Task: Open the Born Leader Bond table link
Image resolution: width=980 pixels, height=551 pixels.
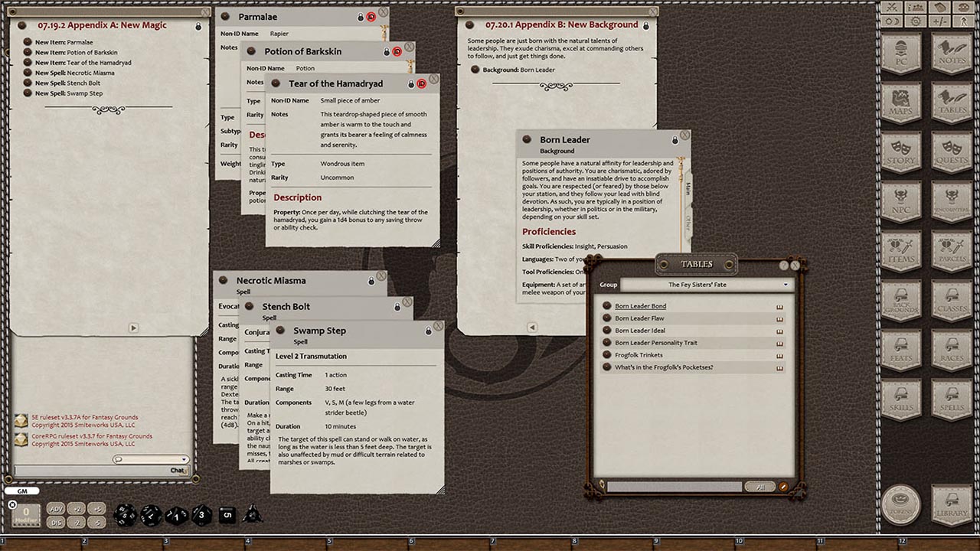Action: 641,305
